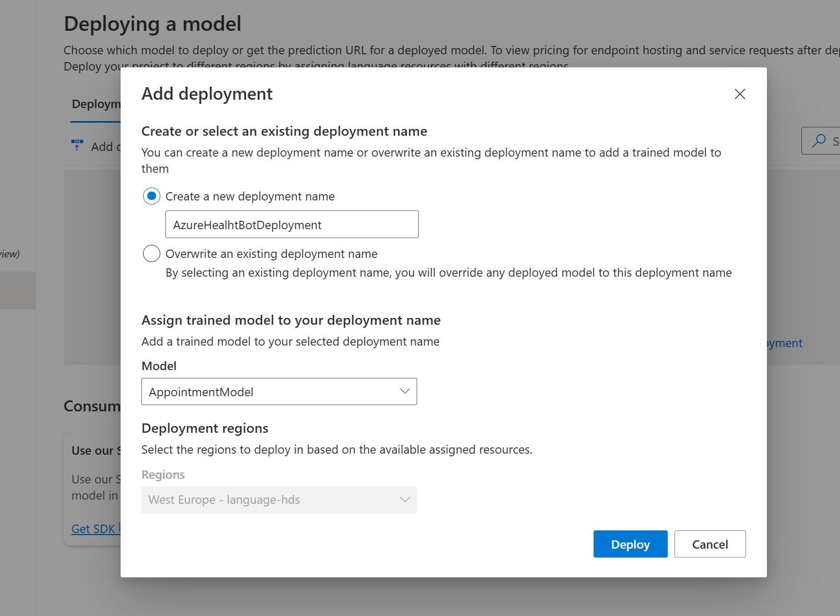This screenshot has height=616, width=840.
Task: Click inside the AzureHealhtBotDeployment name field
Action: (291, 224)
